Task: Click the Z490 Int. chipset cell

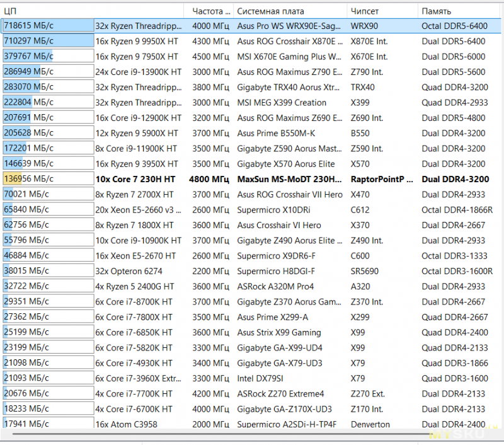Action: (367, 241)
